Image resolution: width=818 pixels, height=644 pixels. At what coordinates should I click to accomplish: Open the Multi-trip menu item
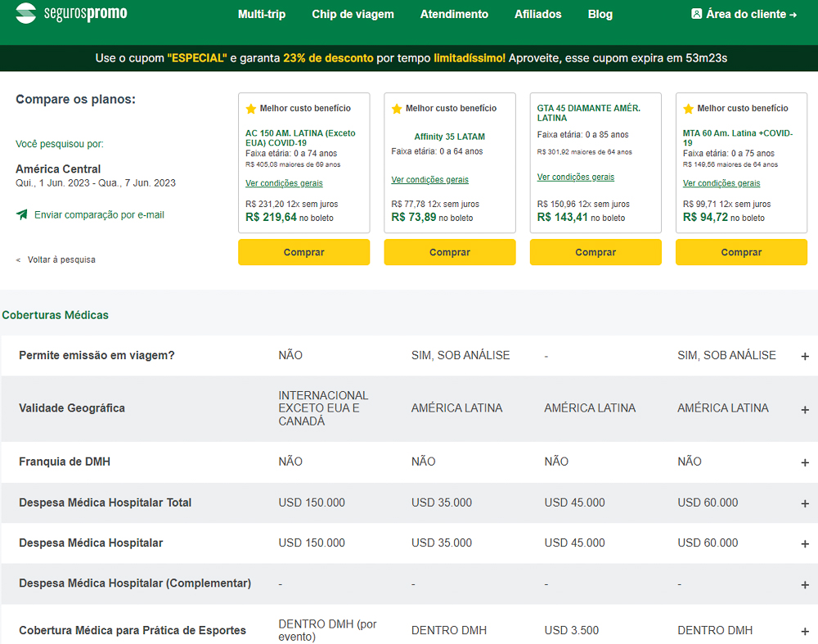coord(262,14)
